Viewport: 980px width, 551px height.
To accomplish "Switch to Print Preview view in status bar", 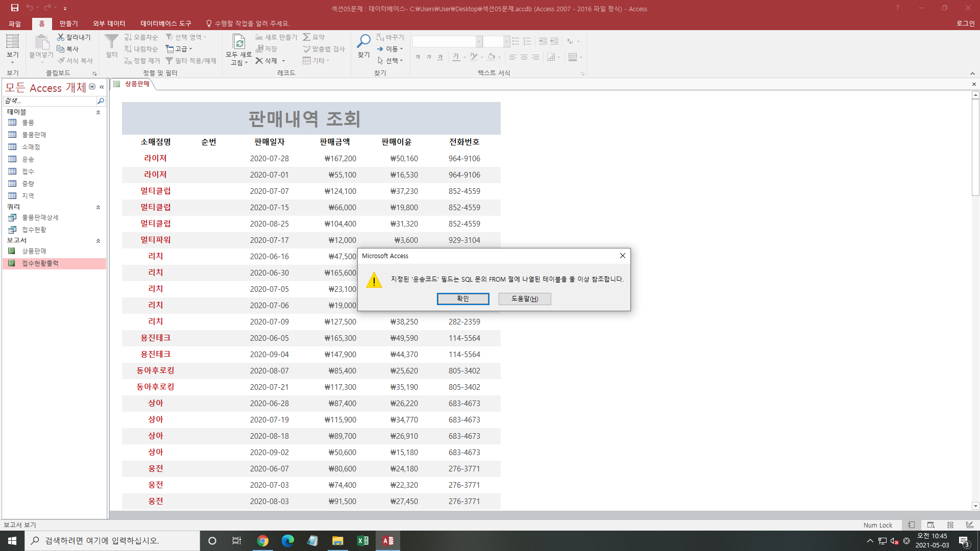I will [930, 525].
